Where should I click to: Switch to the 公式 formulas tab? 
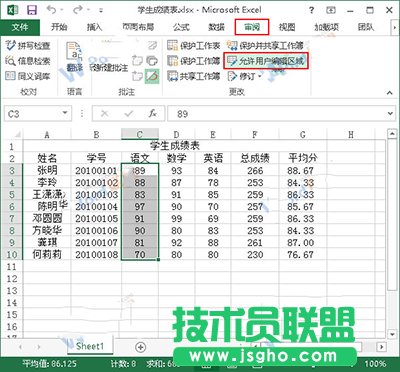pos(181,27)
